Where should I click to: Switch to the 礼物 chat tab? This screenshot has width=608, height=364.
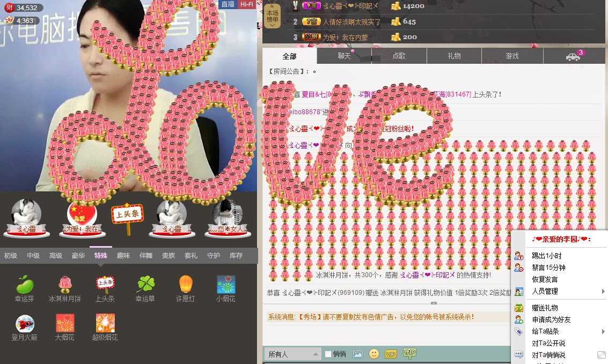click(454, 56)
